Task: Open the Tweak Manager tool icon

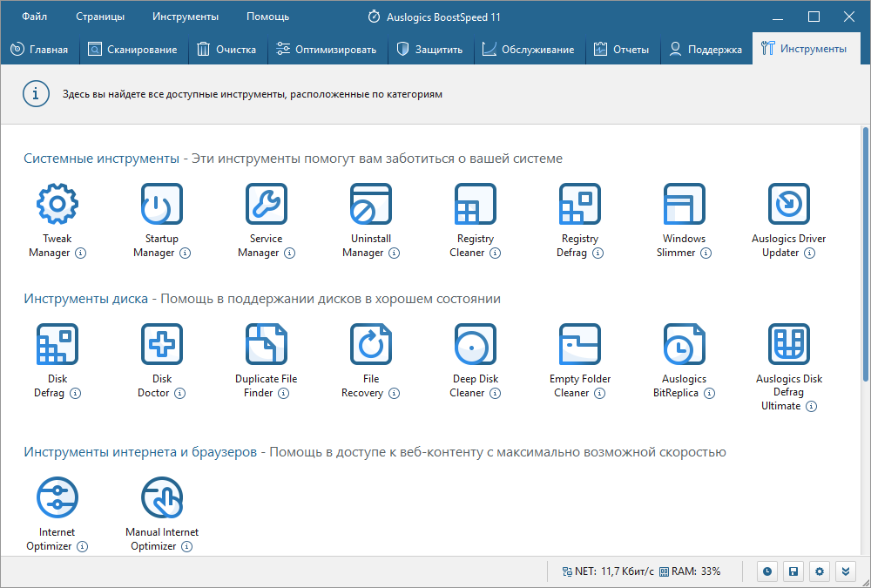Action: pos(57,205)
